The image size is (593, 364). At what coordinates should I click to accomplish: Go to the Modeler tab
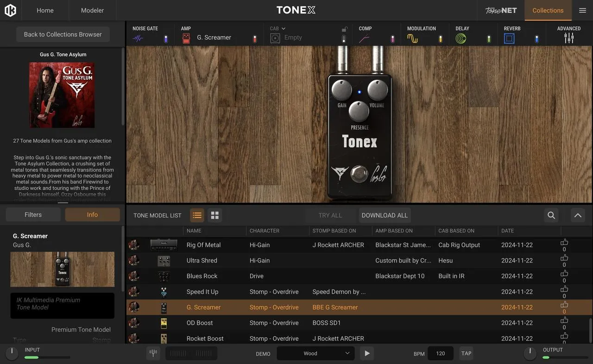point(92,10)
